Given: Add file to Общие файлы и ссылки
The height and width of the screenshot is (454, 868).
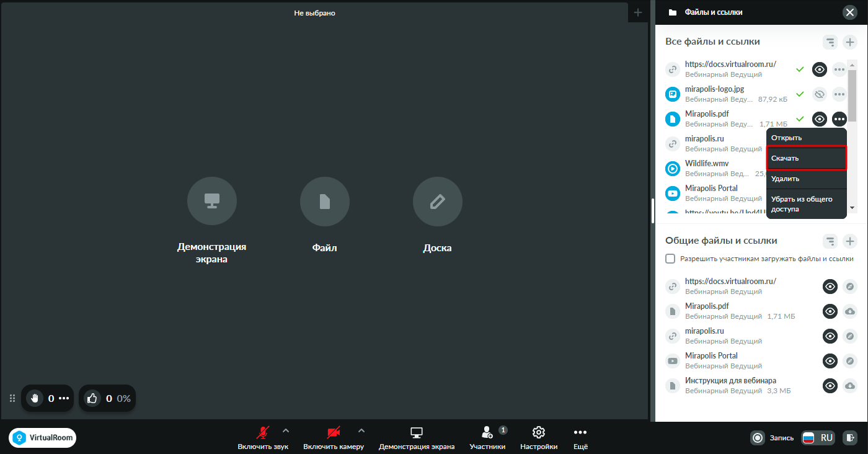Looking at the screenshot, I should (851, 241).
